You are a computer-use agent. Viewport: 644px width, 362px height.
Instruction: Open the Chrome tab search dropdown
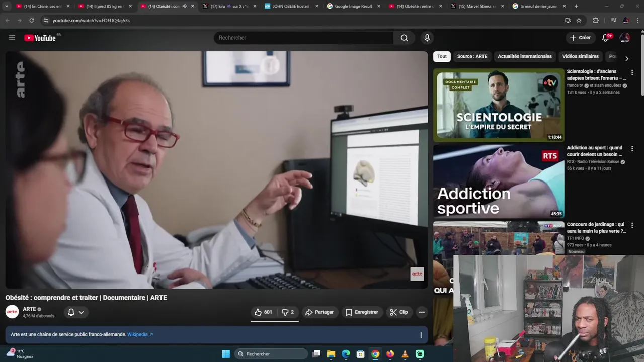coord(7,6)
